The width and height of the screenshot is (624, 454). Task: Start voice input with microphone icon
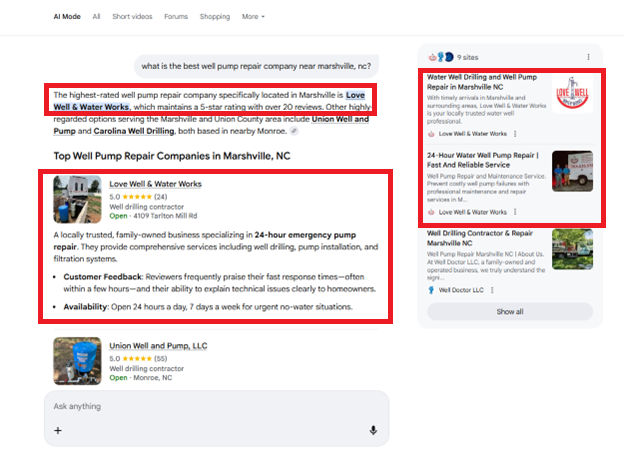click(373, 430)
